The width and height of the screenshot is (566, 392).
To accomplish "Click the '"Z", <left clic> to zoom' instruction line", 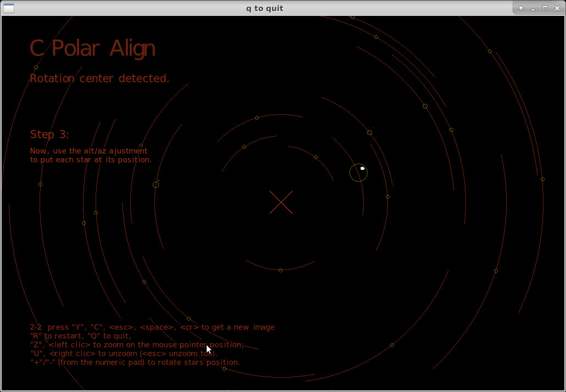I will coord(137,345).
